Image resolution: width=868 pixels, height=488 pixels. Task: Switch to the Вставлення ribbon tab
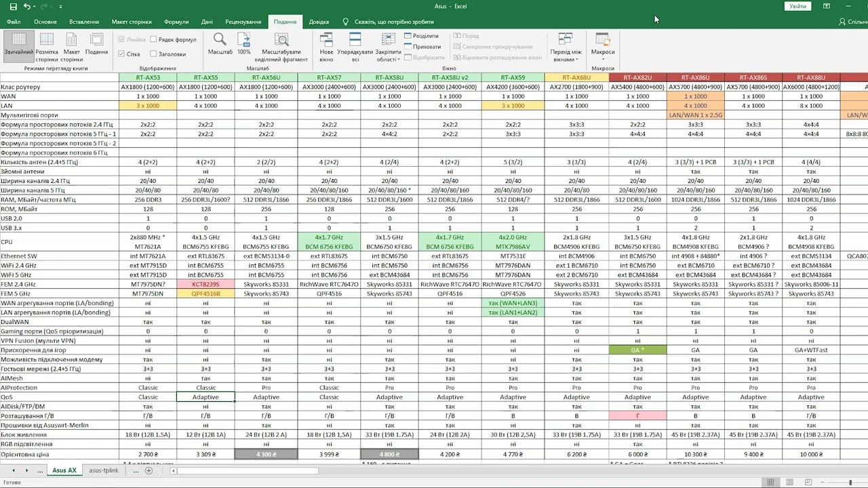tap(83, 22)
